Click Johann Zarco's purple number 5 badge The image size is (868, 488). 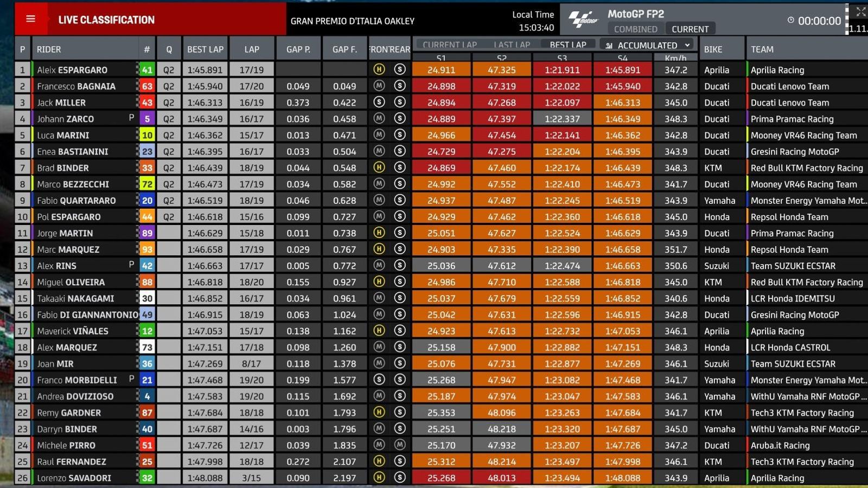point(147,119)
